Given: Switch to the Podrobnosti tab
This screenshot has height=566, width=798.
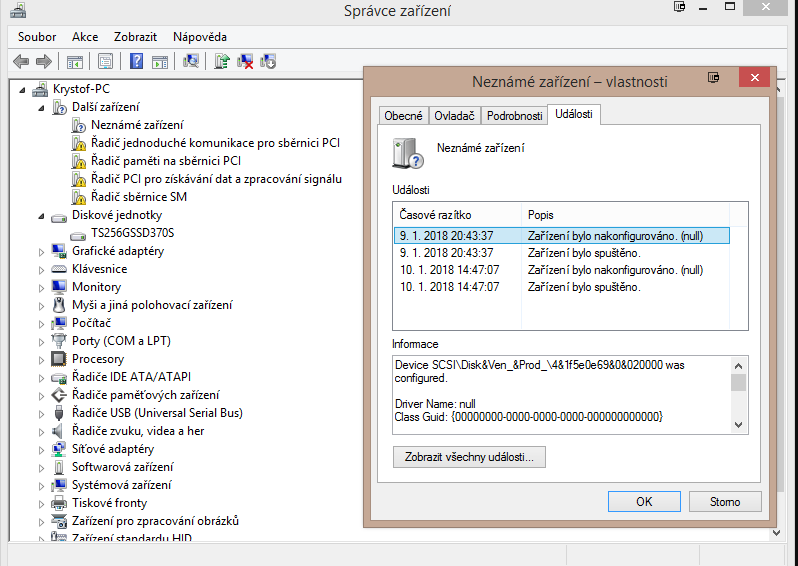Looking at the screenshot, I should click(514, 116).
